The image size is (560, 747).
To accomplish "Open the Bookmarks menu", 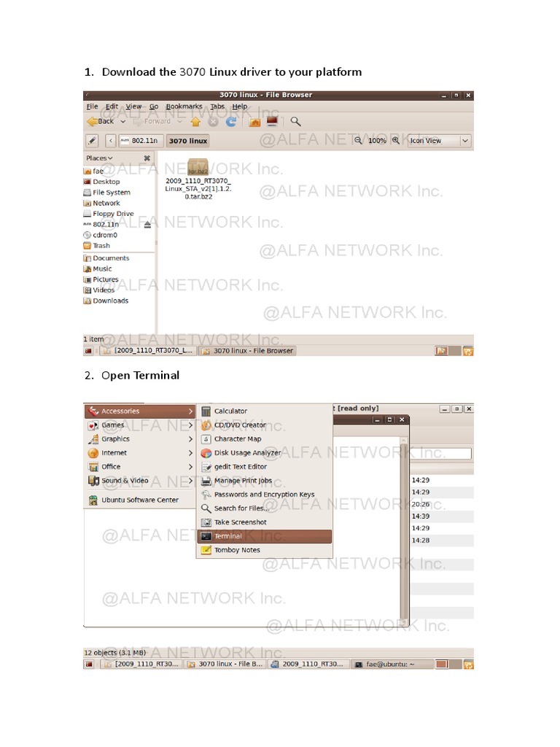I will pos(184,107).
